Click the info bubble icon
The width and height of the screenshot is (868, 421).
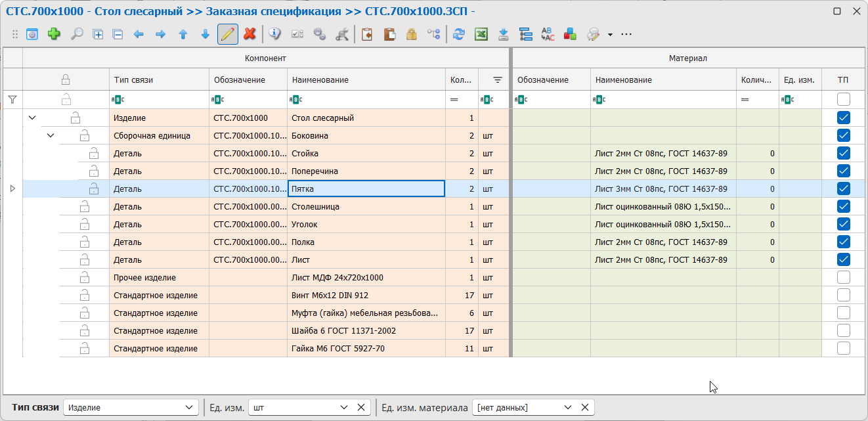coord(274,34)
